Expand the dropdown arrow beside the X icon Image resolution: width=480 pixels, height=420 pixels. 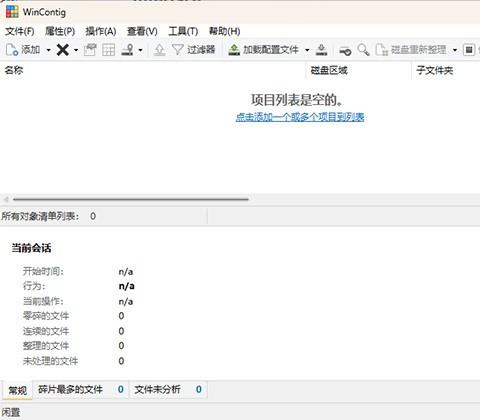(76, 50)
